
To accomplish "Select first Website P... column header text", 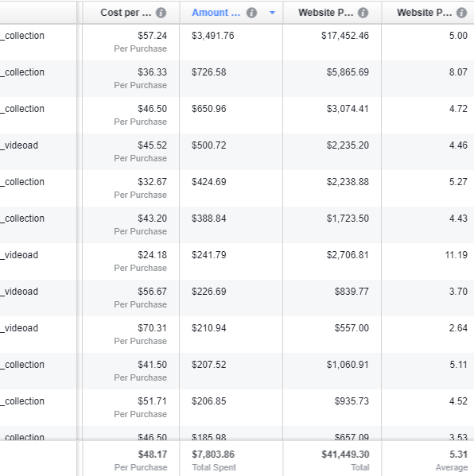I will pos(326,13).
